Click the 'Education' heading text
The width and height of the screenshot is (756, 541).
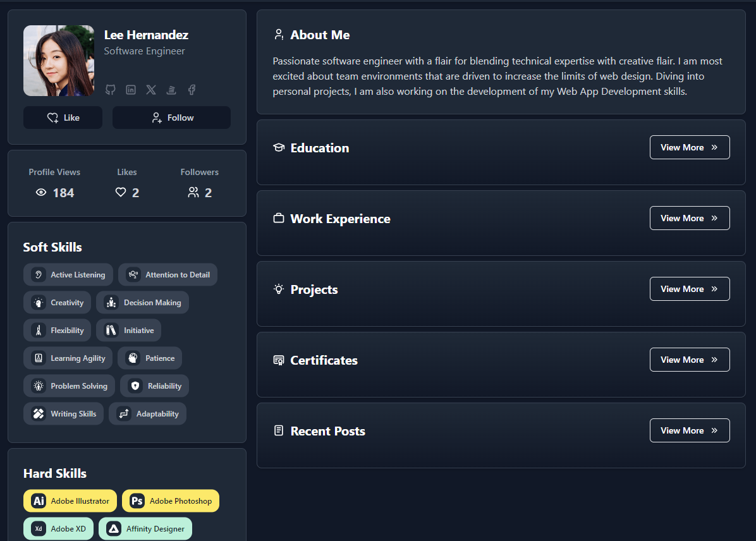[x=320, y=148]
